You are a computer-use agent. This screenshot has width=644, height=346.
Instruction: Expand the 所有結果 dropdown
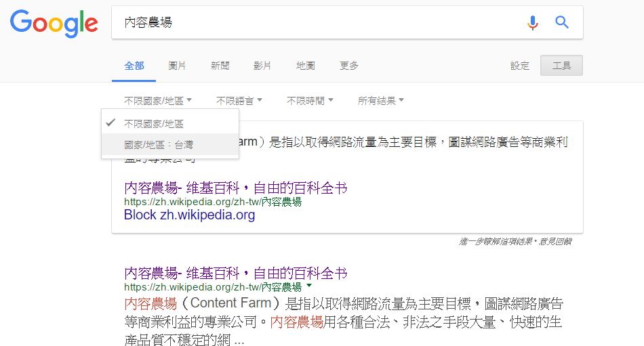pos(380,101)
